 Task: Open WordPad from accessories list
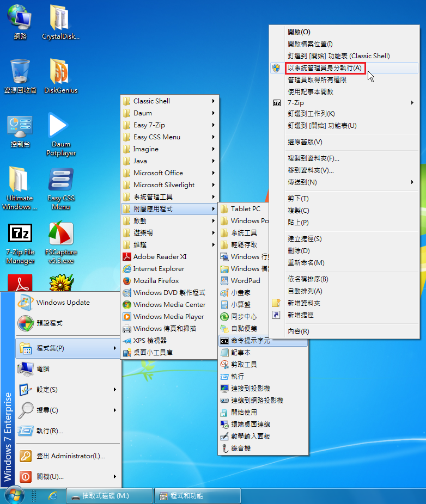tap(244, 281)
